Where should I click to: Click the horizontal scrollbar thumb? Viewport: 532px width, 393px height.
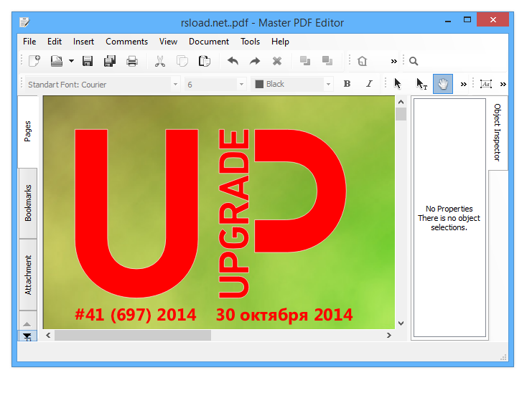(133, 335)
